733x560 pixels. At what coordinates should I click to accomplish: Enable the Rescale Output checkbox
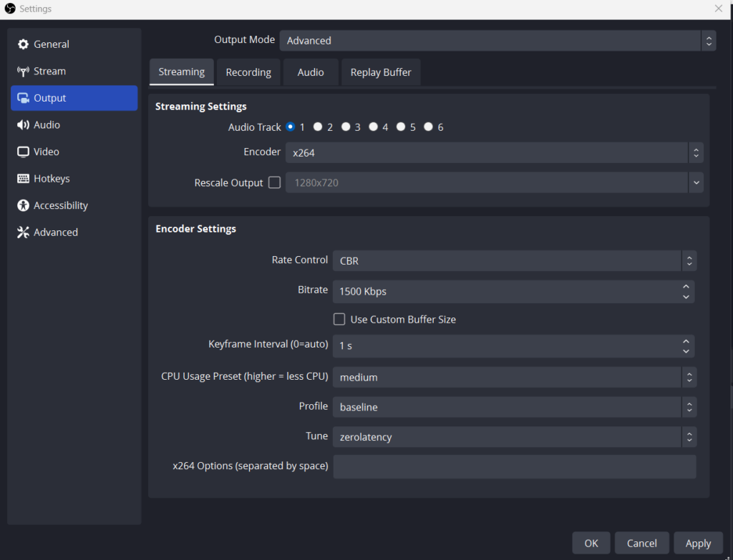click(x=274, y=182)
